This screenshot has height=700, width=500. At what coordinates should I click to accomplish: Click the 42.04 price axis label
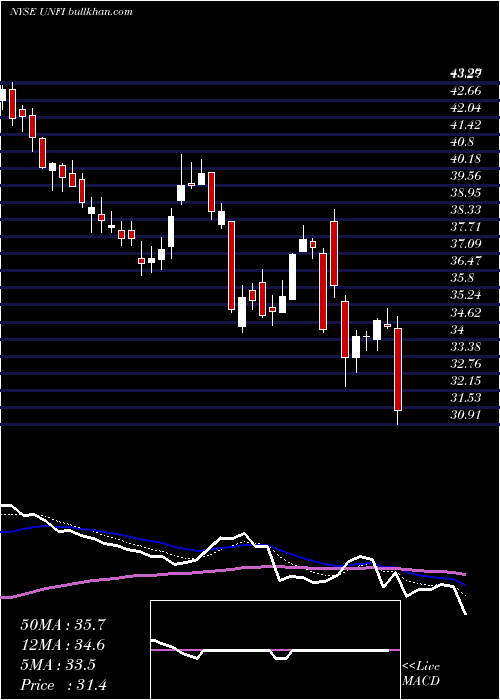(465, 108)
